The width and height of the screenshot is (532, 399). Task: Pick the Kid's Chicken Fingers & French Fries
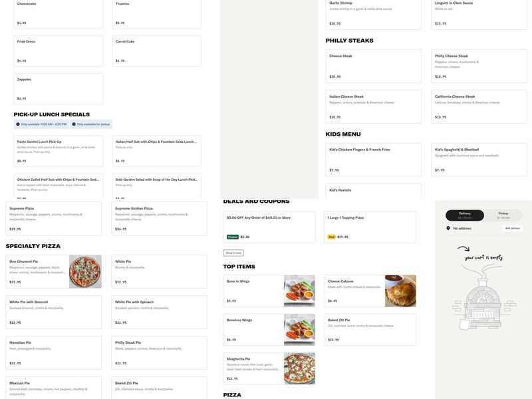coord(373,160)
